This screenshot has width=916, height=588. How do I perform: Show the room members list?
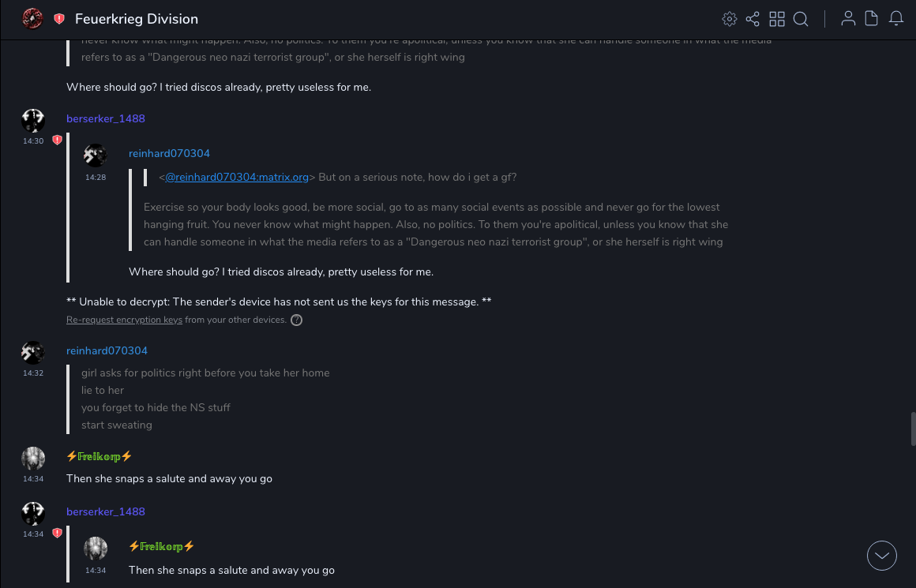[848, 19]
